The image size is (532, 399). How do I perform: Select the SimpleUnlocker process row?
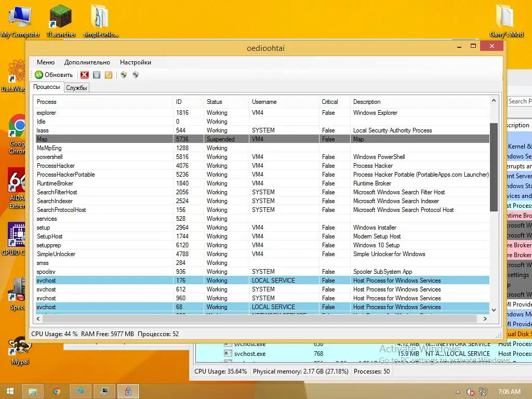point(262,254)
